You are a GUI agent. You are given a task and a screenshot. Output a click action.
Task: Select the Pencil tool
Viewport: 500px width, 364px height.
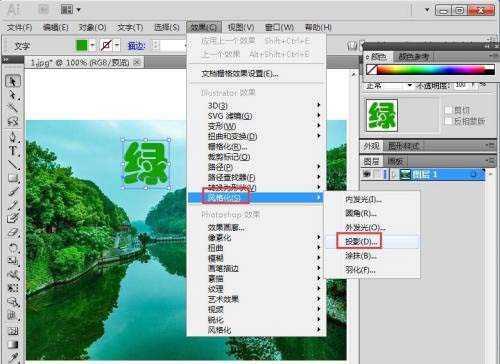[13, 205]
